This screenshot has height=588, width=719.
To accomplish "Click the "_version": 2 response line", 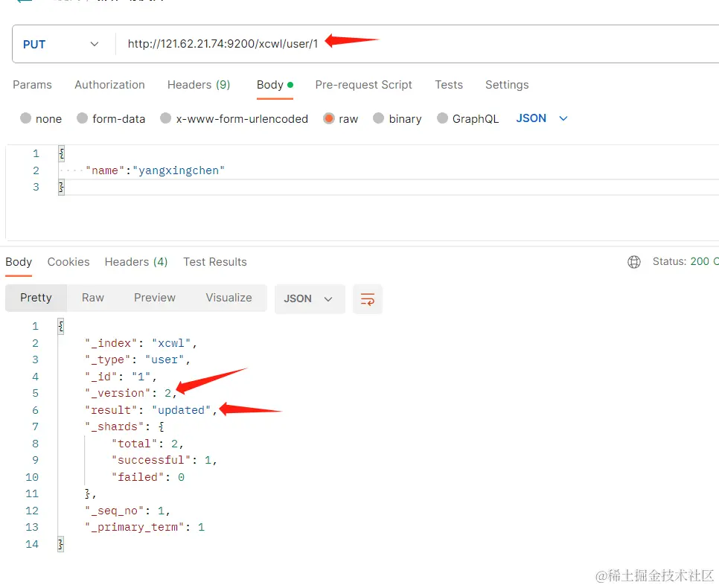I will click(131, 394).
